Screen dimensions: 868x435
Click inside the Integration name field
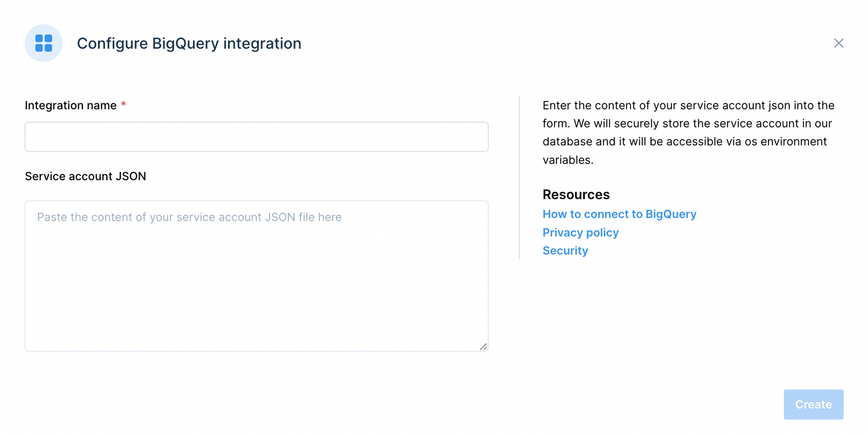pyautogui.click(x=256, y=137)
